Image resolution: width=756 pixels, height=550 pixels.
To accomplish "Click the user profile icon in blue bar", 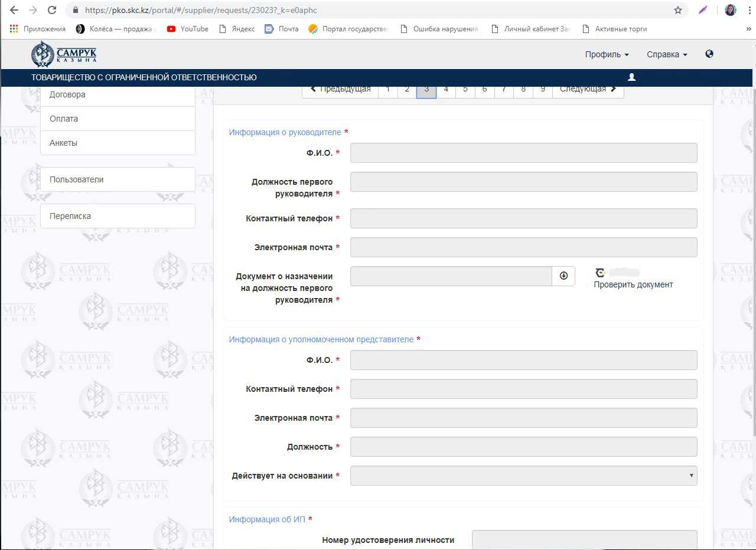I will coord(631,77).
